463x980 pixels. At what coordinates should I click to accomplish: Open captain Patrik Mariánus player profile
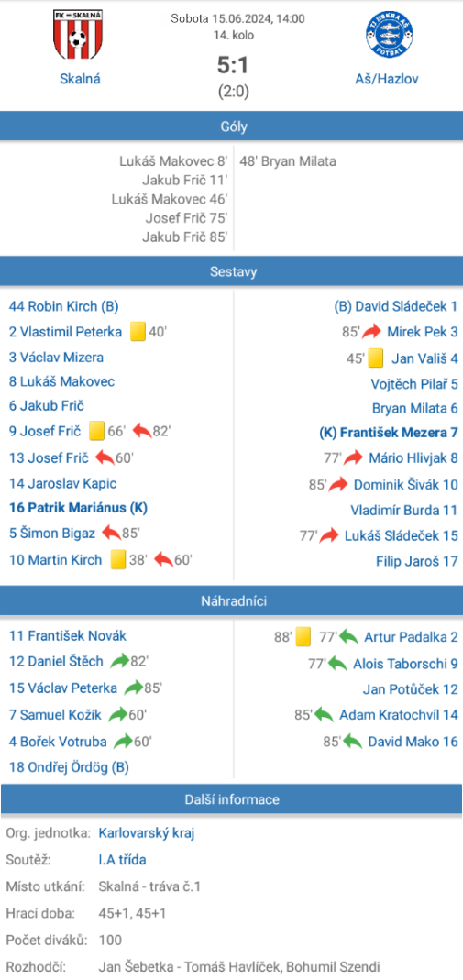tap(78, 508)
